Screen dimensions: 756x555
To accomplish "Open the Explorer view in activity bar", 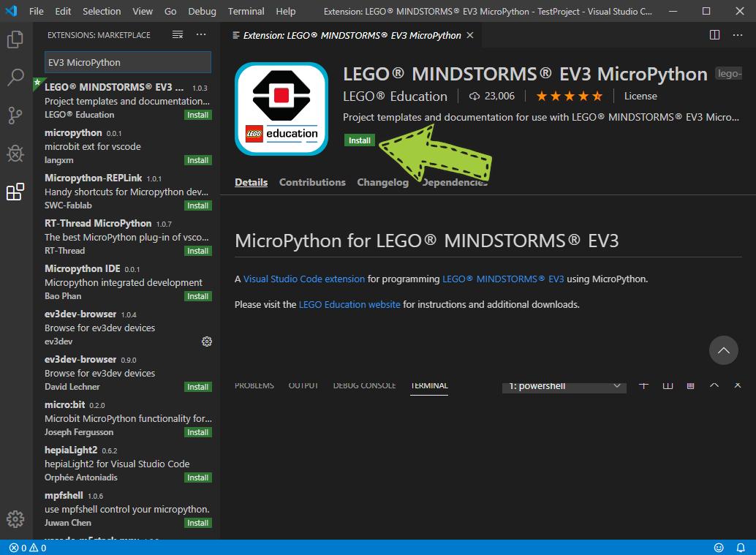I will (x=15, y=39).
